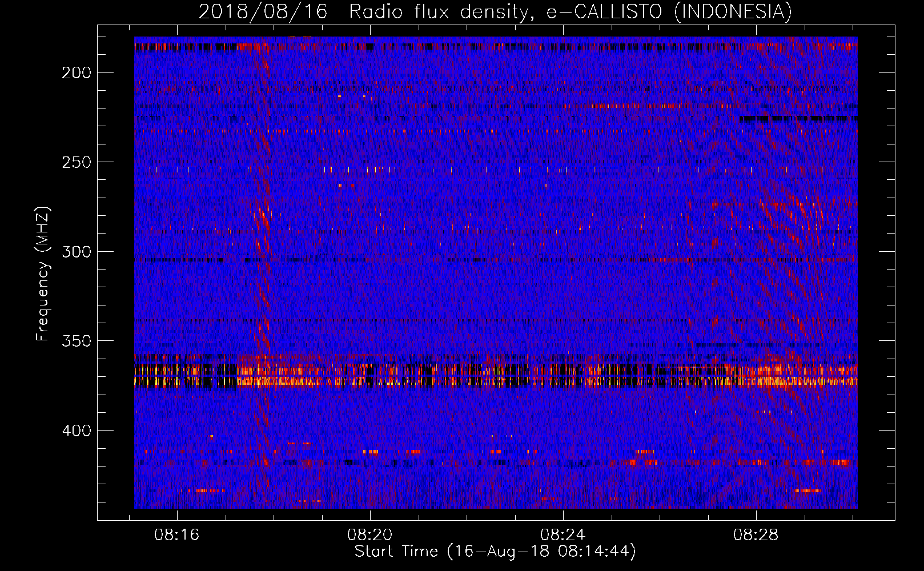This screenshot has height=571, width=924.
Task: Click the 08:20 time tick label
Action: point(370,534)
